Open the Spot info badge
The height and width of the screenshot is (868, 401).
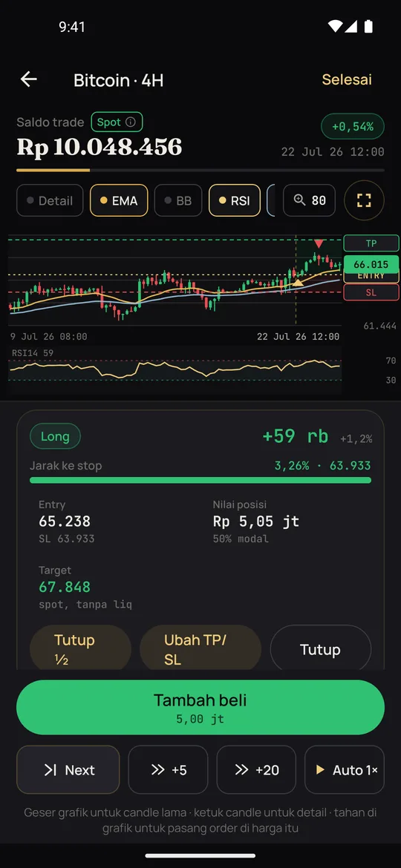117,122
